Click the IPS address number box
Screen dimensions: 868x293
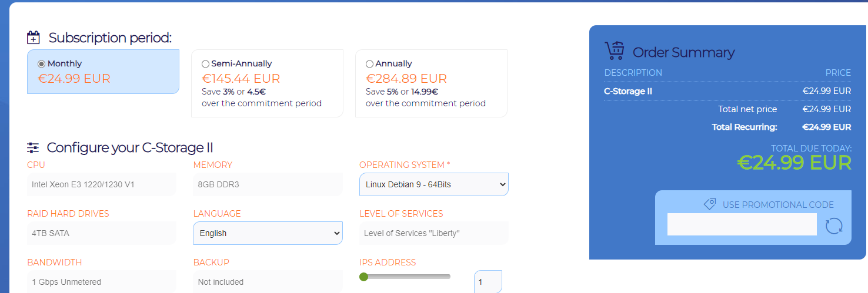(x=488, y=282)
